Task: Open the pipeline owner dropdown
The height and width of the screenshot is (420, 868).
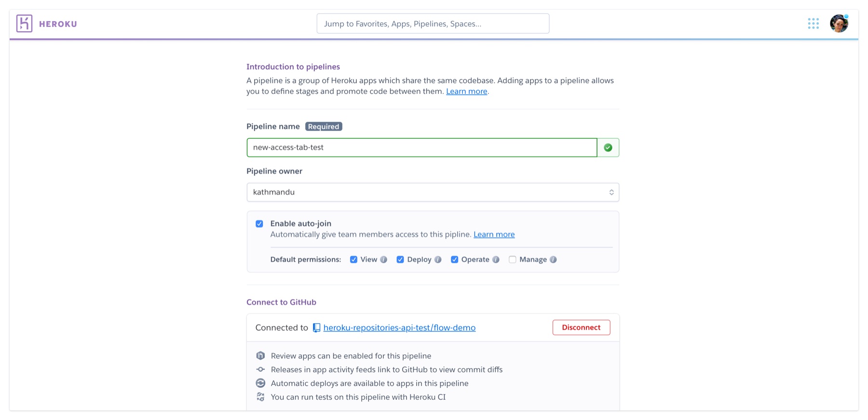Action: pos(432,192)
